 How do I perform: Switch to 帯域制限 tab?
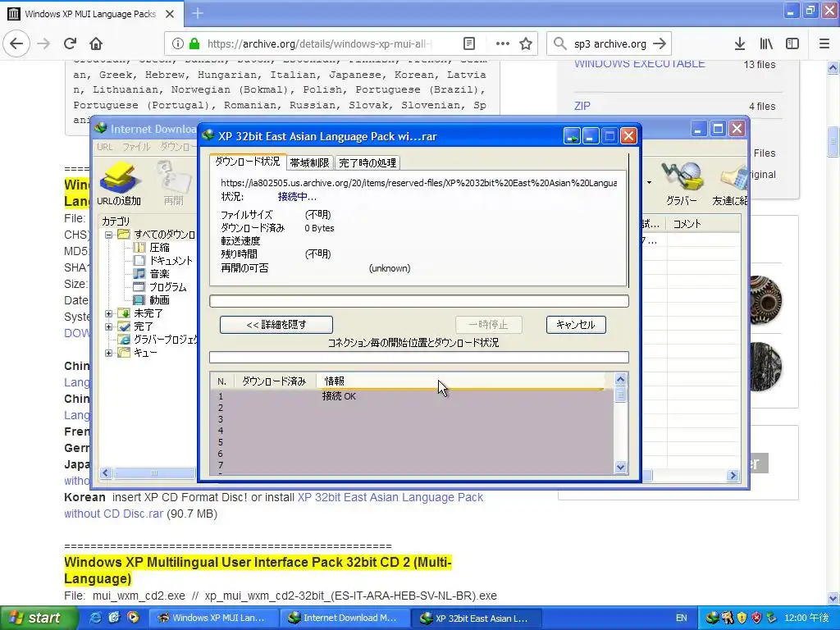click(x=309, y=163)
